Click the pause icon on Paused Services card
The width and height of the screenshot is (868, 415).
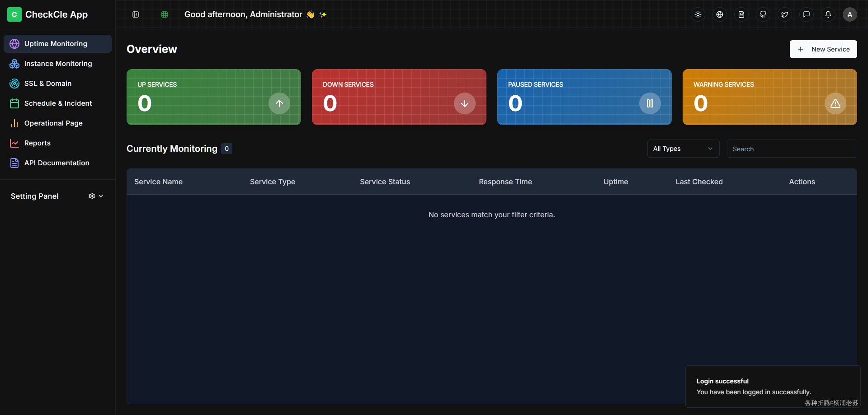650,103
